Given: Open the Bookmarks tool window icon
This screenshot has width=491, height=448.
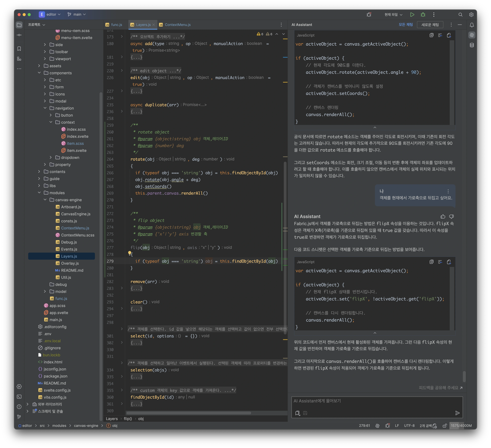Looking at the screenshot, I should (x=19, y=49).
